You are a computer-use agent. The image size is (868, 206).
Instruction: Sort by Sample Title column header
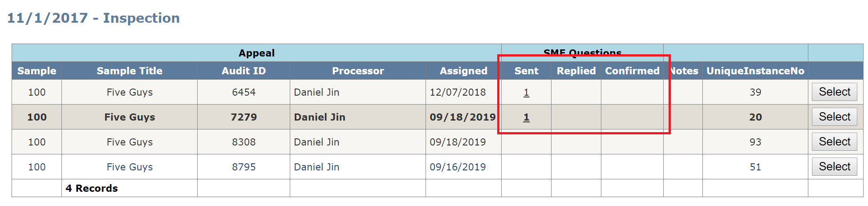pyautogui.click(x=130, y=71)
